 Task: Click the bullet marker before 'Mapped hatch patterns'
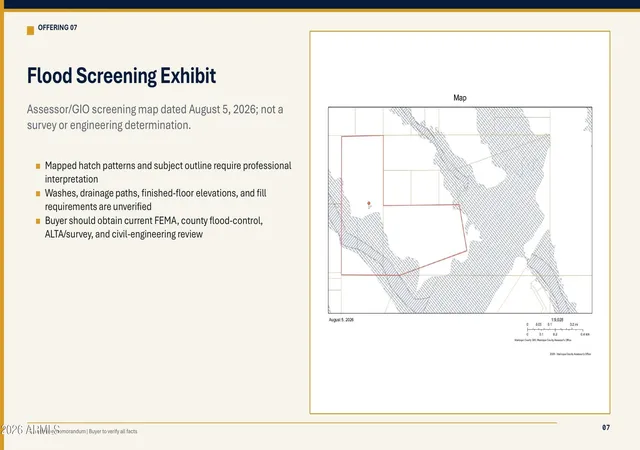click(38, 166)
